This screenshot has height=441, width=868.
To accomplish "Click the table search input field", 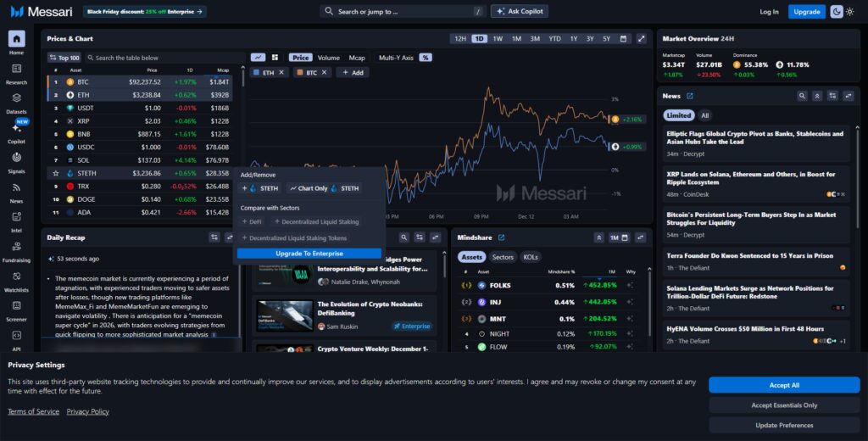I will (x=166, y=58).
